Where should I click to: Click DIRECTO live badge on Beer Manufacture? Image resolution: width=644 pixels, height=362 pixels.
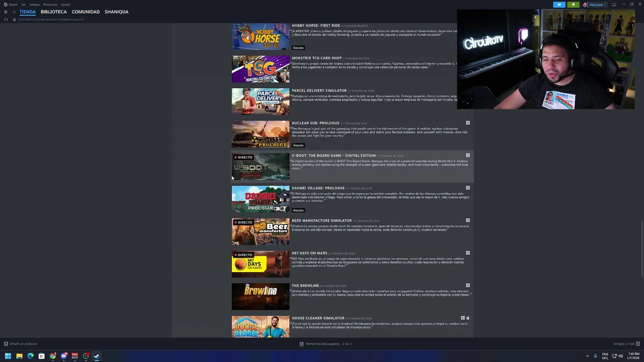pos(243,222)
